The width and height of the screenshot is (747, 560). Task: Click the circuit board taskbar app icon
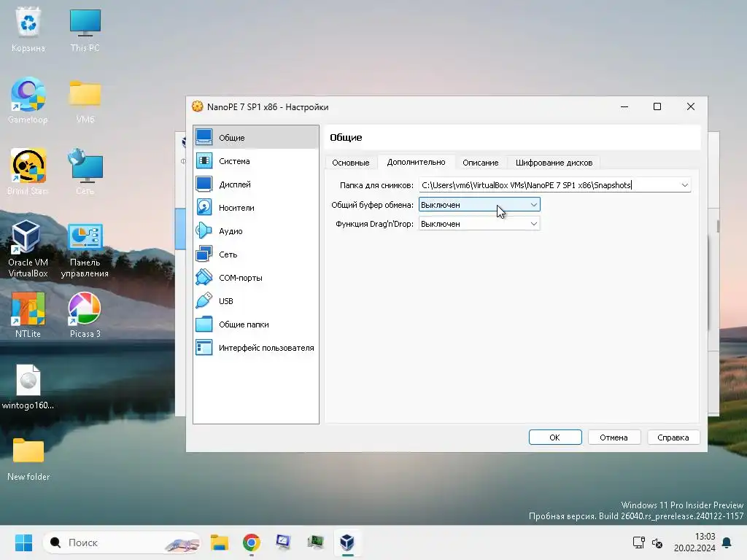(x=315, y=542)
